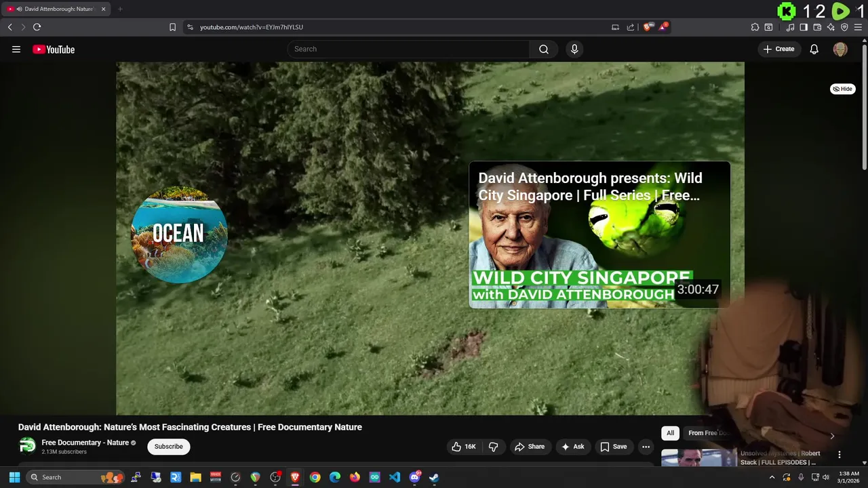Screen dimensions: 868x488
Task: Click the Ask button under video
Action: pos(573,447)
